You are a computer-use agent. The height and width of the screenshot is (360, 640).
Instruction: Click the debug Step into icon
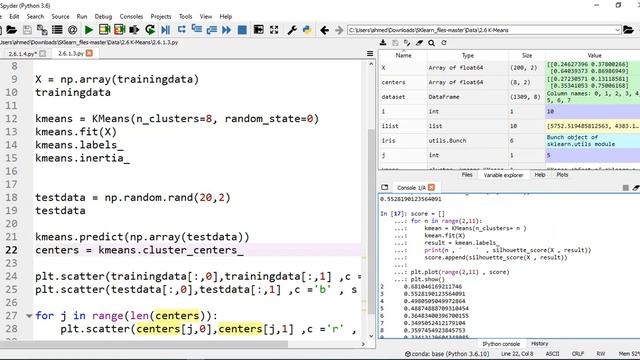[197, 29]
